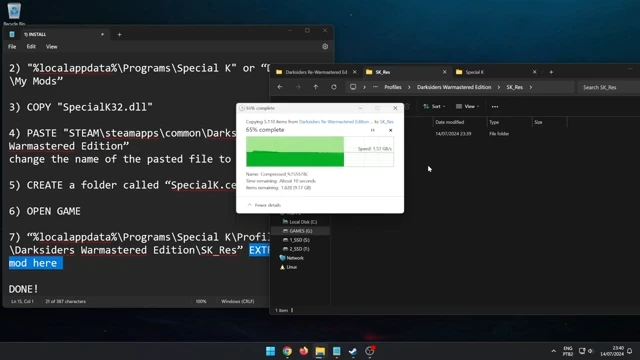Screen dimensions: 640x360
Task: Go up one folder level in Explorer
Action: [316, 87]
